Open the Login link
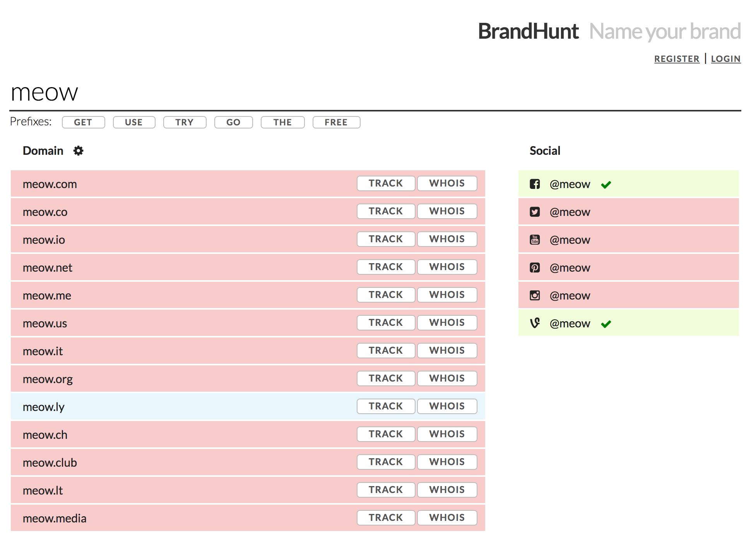The image size is (756, 541). coord(725,59)
